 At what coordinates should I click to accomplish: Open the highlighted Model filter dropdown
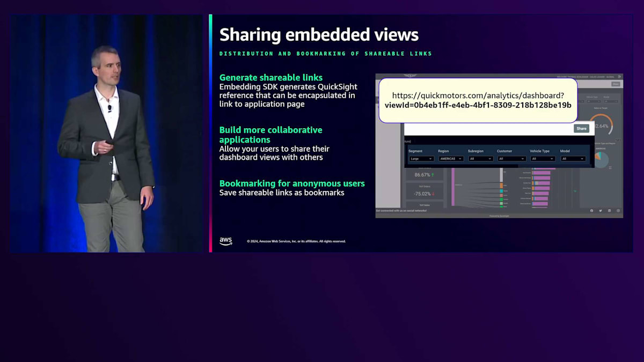[573, 159]
